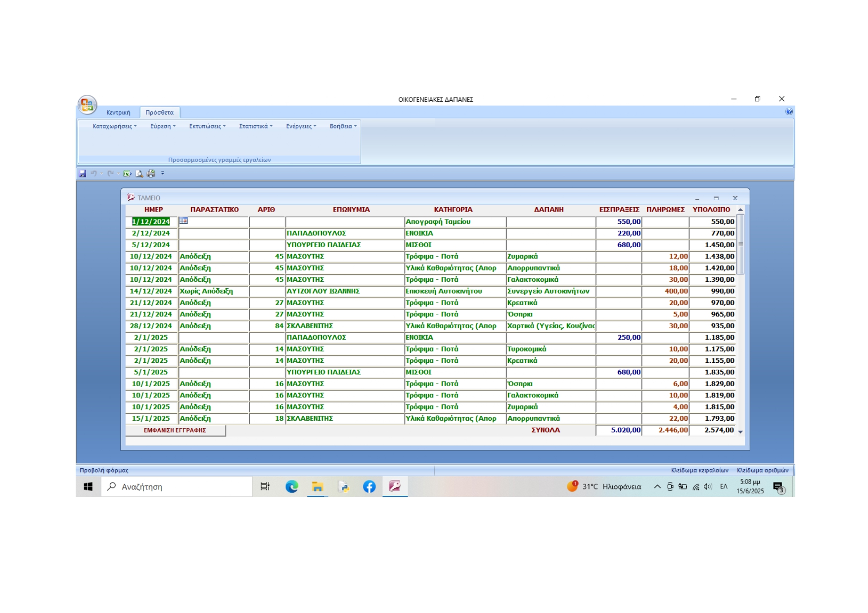Open the Εκτυπώσεις dropdown menu
This screenshot has height=613, width=868.
[x=207, y=127]
